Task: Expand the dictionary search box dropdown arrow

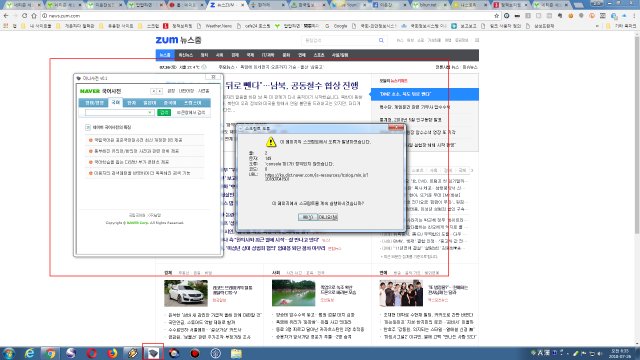Action: click(x=150, y=112)
